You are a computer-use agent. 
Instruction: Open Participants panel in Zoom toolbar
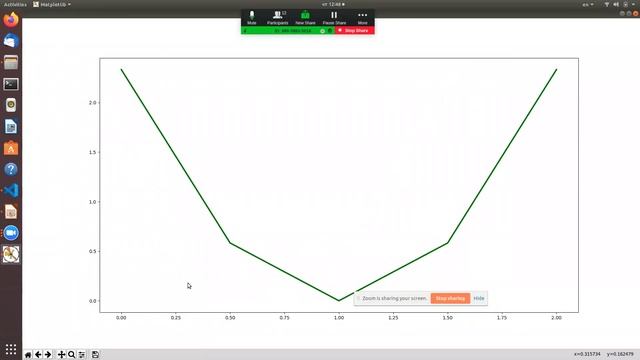[x=278, y=18]
